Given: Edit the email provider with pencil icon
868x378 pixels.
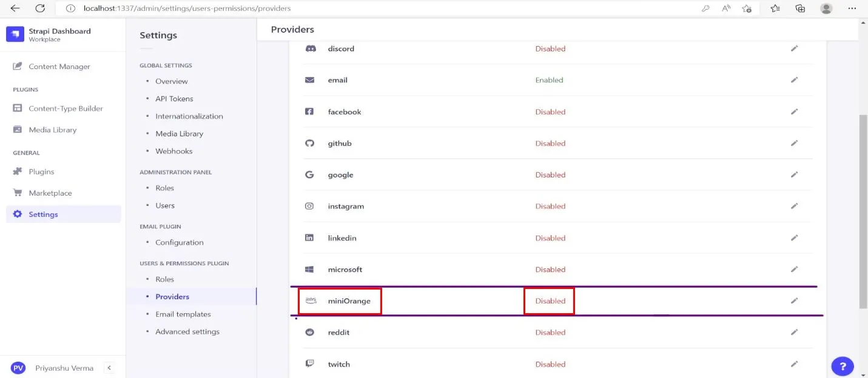Looking at the screenshot, I should 794,80.
